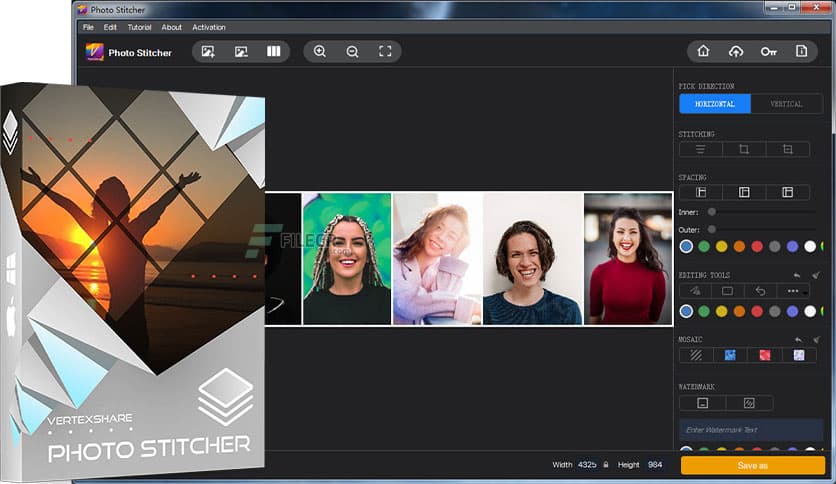
Task: Select the highlighter pen in Editing Tools
Action: click(x=695, y=291)
